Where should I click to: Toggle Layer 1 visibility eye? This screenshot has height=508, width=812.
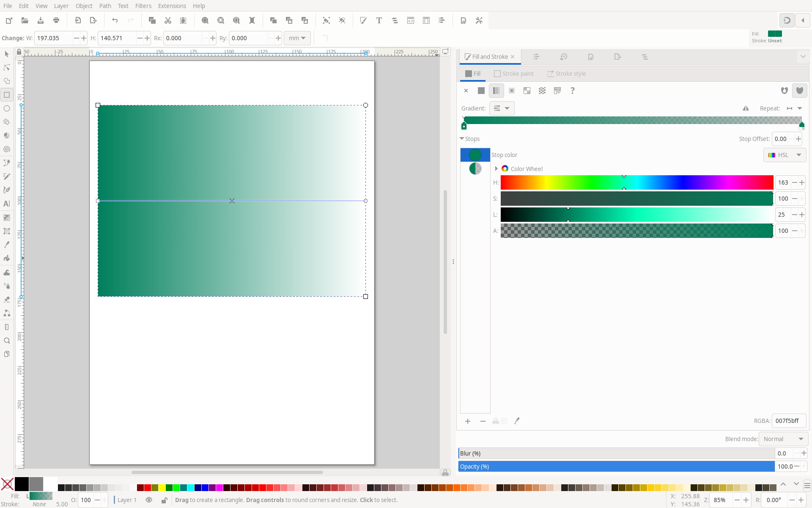[149, 500]
